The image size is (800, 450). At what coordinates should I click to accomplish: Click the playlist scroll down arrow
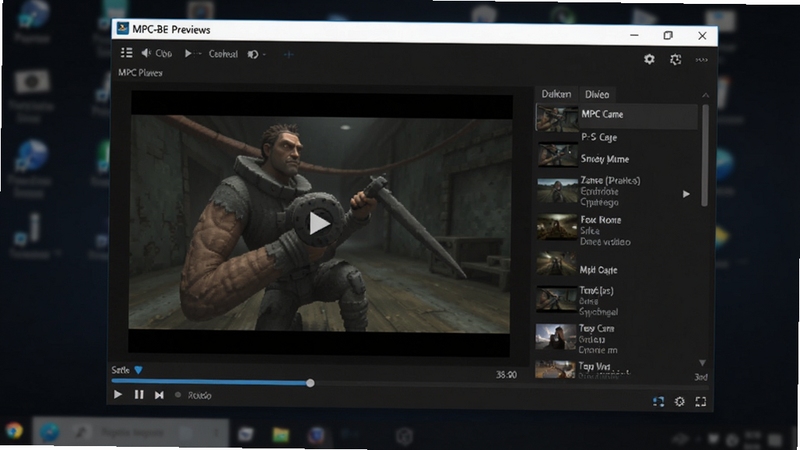pyautogui.click(x=703, y=363)
